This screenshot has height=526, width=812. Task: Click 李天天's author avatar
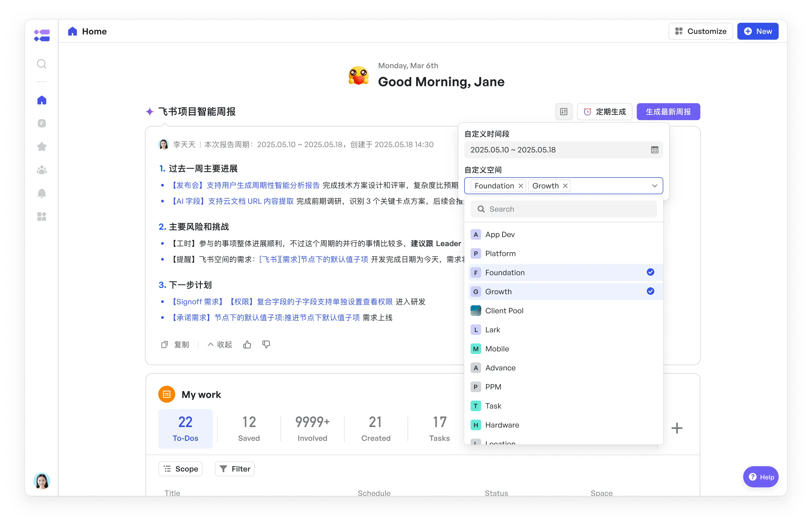point(164,145)
